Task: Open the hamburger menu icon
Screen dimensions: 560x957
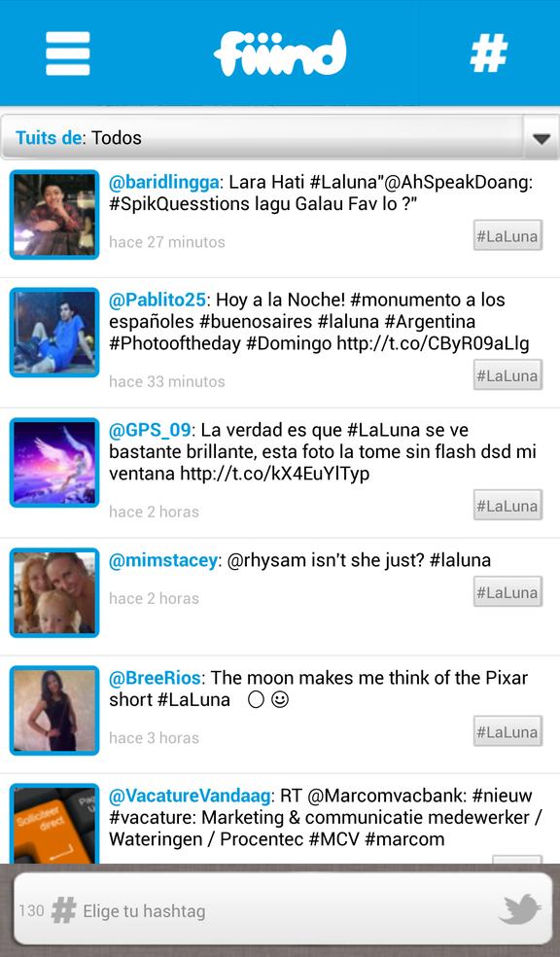Action: point(68,53)
